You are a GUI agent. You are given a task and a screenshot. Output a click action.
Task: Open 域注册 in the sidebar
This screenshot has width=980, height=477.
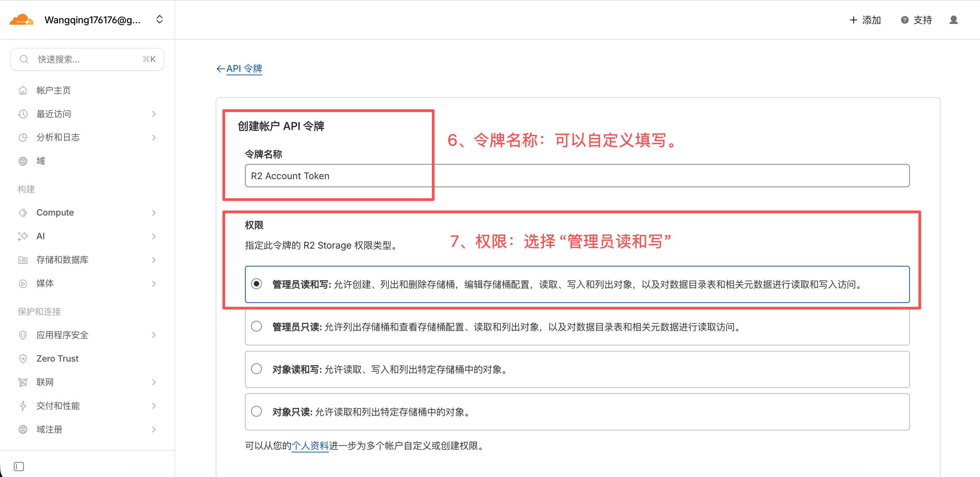[50, 429]
